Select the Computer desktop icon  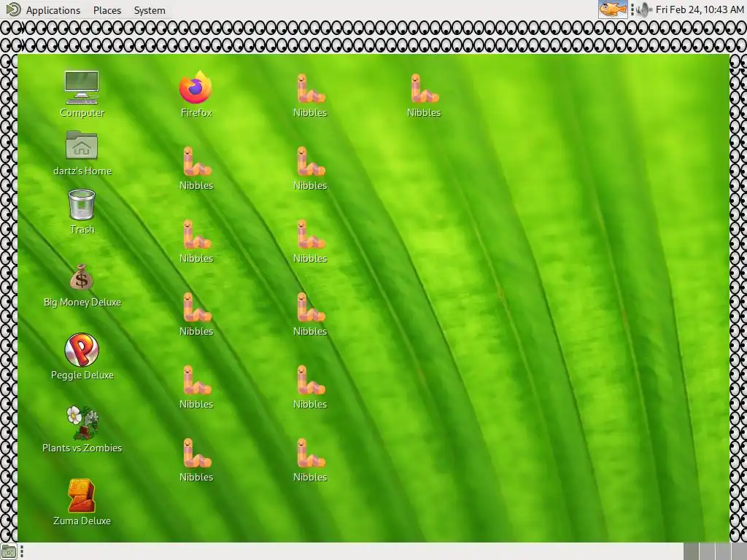point(82,94)
